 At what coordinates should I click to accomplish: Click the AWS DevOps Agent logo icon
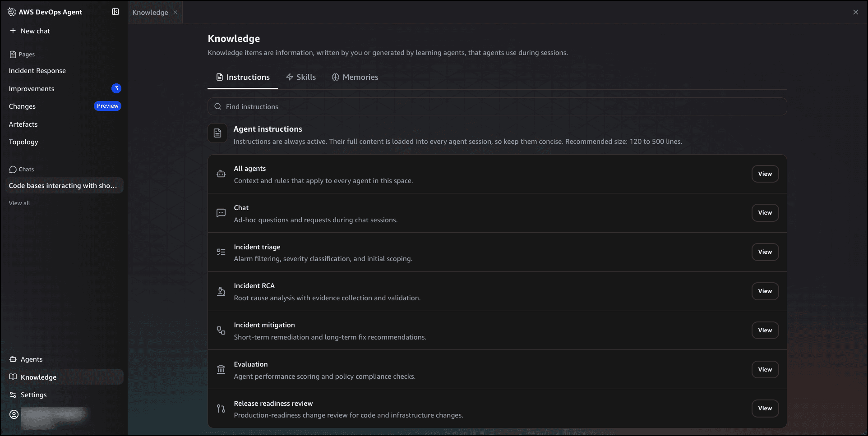(12, 12)
